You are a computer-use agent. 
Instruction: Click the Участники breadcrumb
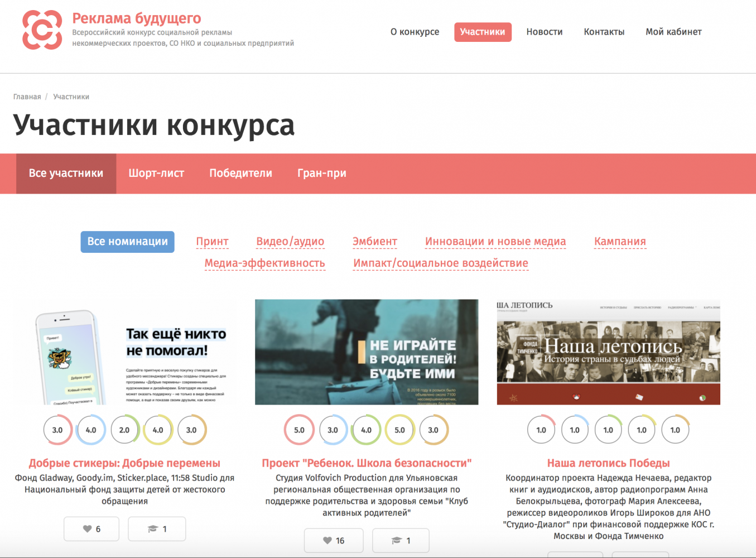71,97
